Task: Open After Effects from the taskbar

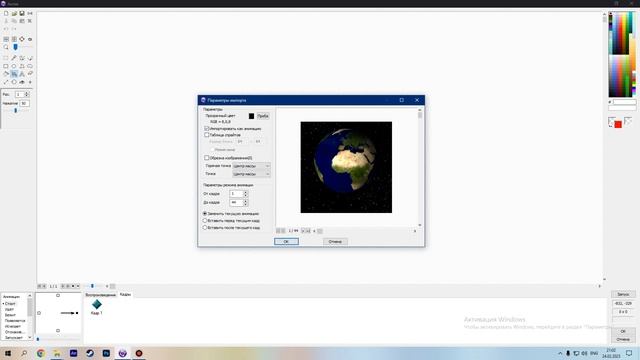Action: 73,353
